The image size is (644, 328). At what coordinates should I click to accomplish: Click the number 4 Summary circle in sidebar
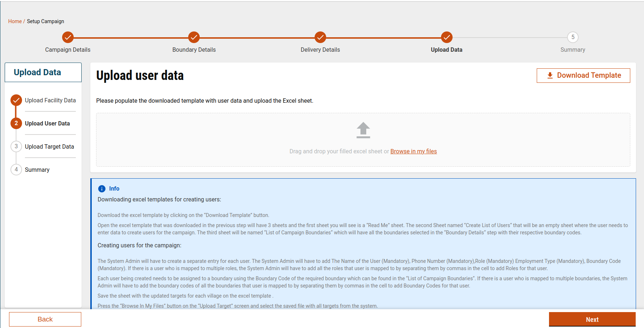tap(16, 170)
